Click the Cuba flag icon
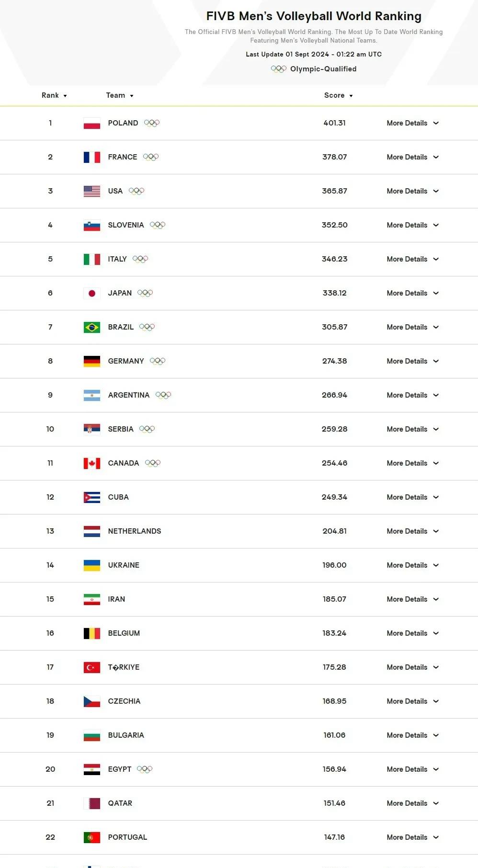This screenshot has width=478, height=868. pyautogui.click(x=91, y=497)
